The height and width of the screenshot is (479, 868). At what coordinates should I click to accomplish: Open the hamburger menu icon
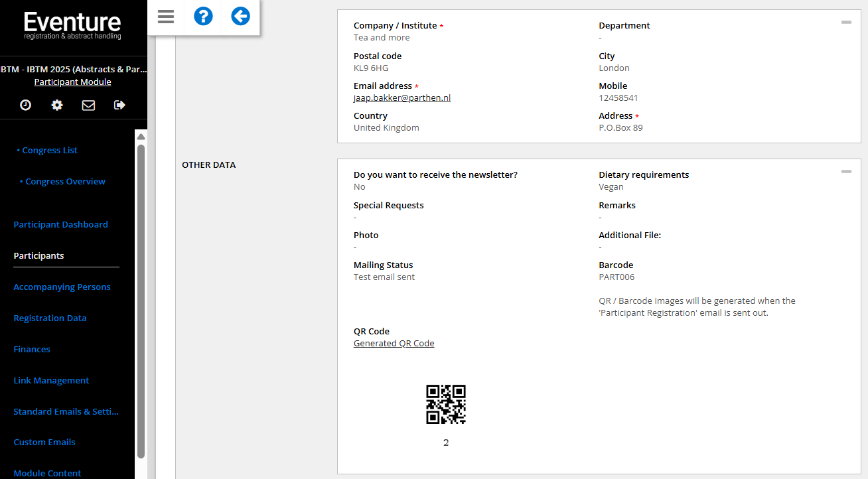click(x=166, y=17)
